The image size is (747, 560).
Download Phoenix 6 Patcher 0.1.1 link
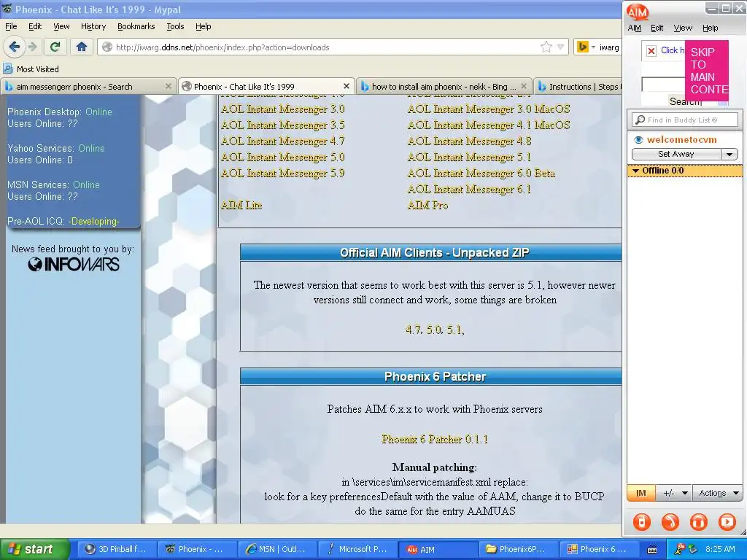click(x=435, y=438)
